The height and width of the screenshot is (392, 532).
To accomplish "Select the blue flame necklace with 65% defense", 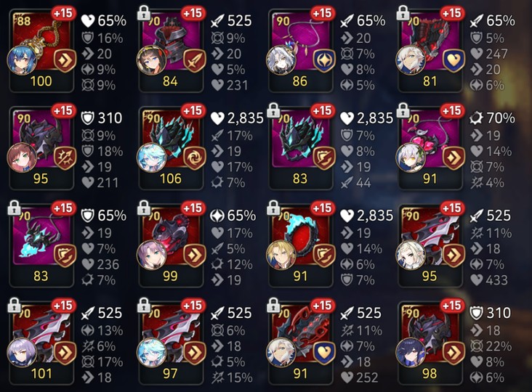I will pos(41,245).
